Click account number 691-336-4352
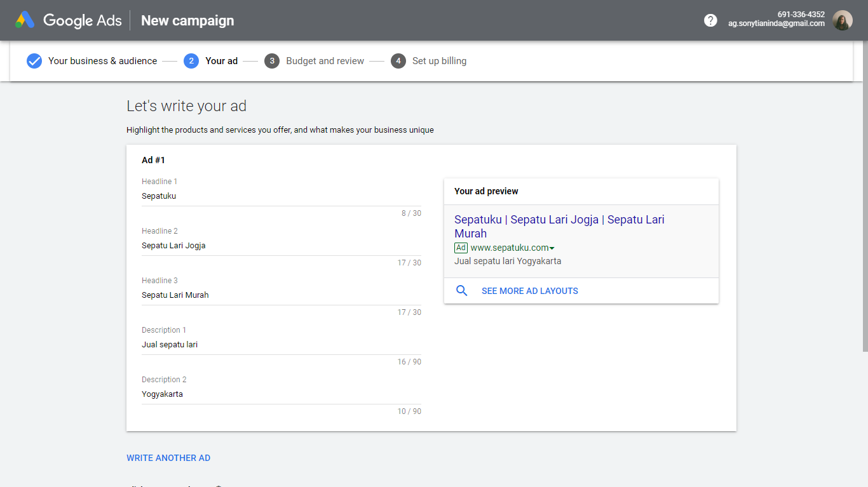This screenshot has width=868, height=487. pyautogui.click(x=801, y=15)
